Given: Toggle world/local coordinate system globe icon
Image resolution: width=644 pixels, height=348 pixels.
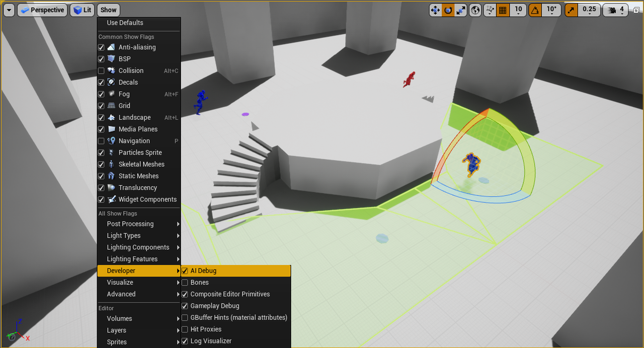Looking at the screenshot, I should point(475,10).
